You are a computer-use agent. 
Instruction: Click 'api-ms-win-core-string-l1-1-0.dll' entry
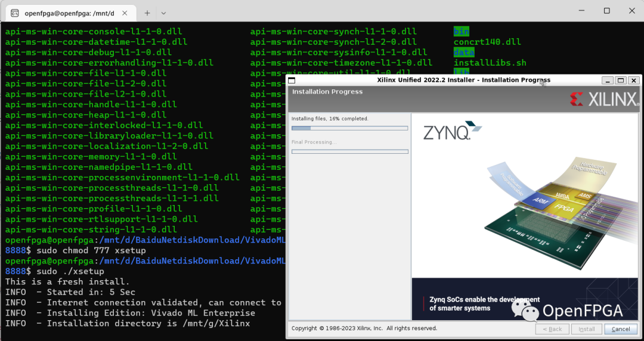(x=91, y=230)
